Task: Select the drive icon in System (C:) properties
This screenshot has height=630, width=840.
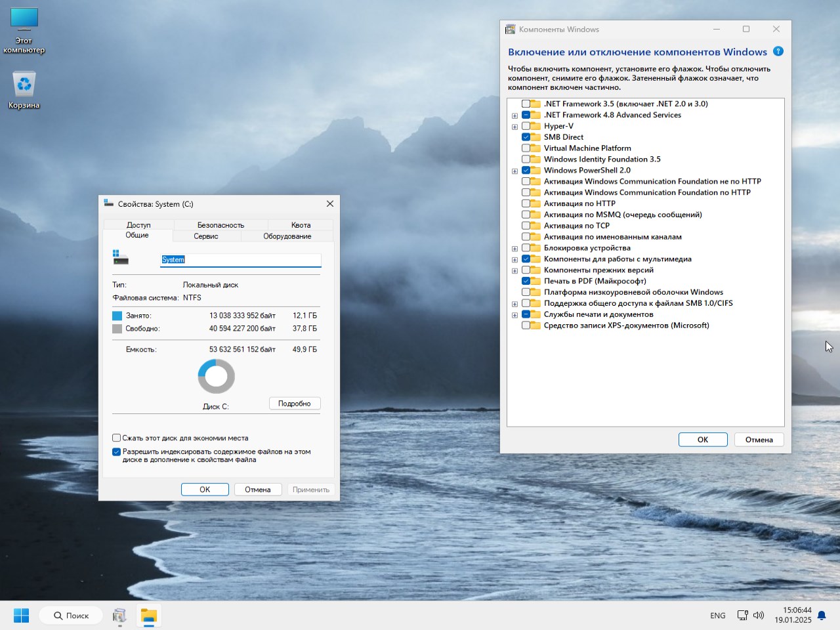Action: pos(121,257)
